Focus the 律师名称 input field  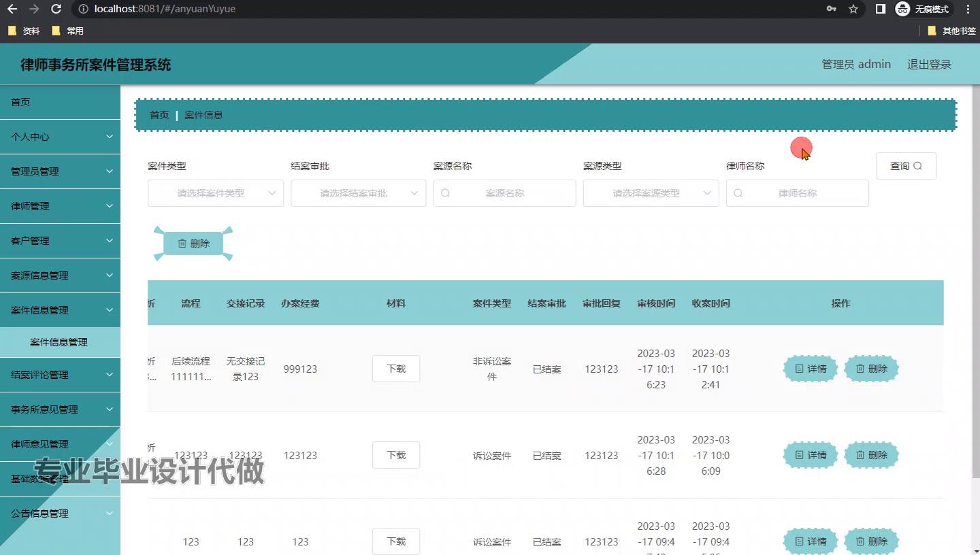tap(798, 193)
